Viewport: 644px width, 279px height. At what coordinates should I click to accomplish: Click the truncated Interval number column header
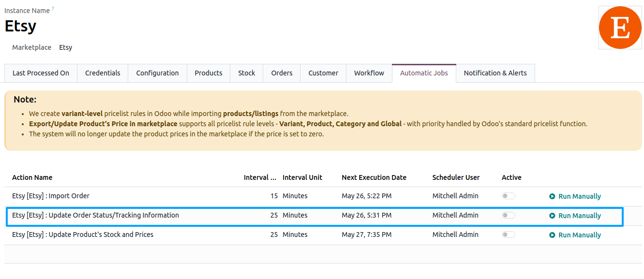click(x=260, y=177)
